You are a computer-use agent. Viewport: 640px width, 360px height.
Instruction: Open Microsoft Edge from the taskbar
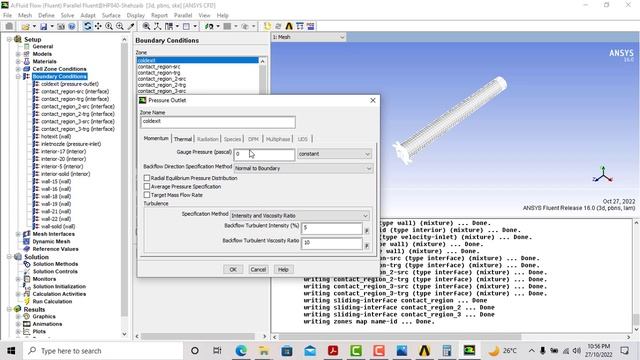[x=241, y=351]
